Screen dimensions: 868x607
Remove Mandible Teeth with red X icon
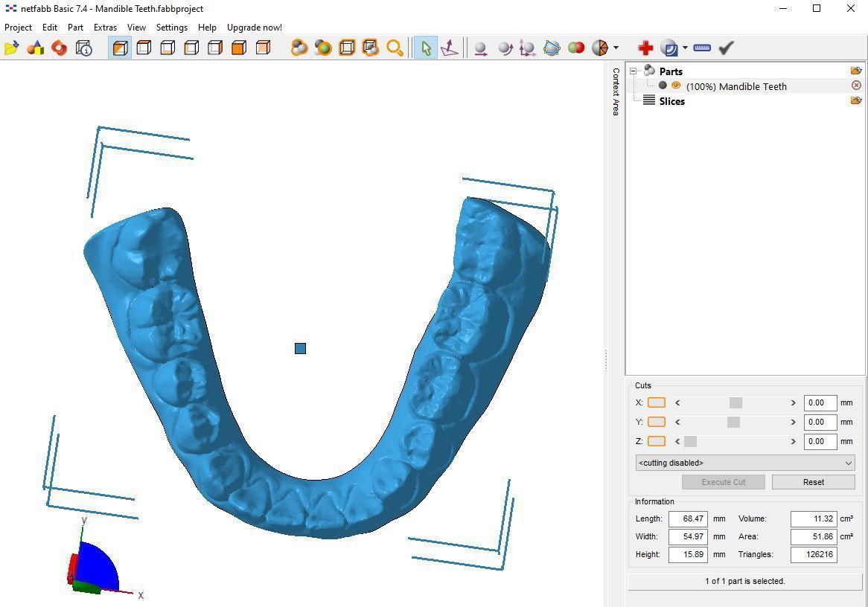click(856, 86)
